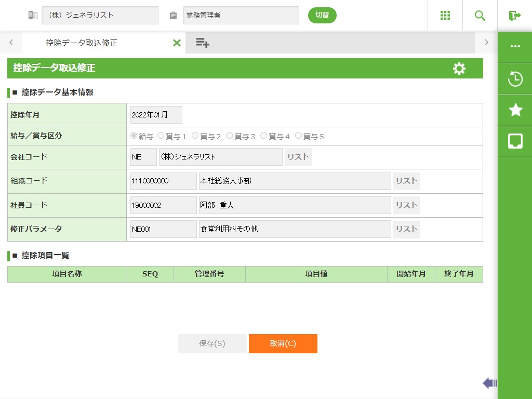Add a new tab with the plus-list icon
Image resolution: width=532 pixels, height=399 pixels.
(x=203, y=43)
